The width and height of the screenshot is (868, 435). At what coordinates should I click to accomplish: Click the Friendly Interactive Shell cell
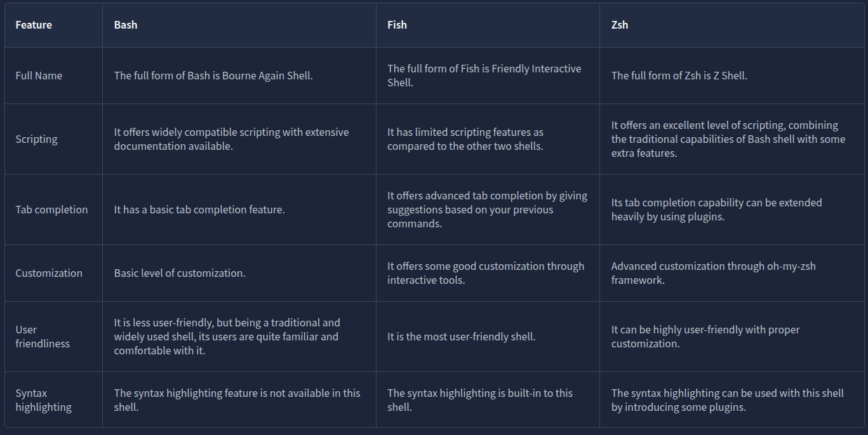(x=484, y=76)
